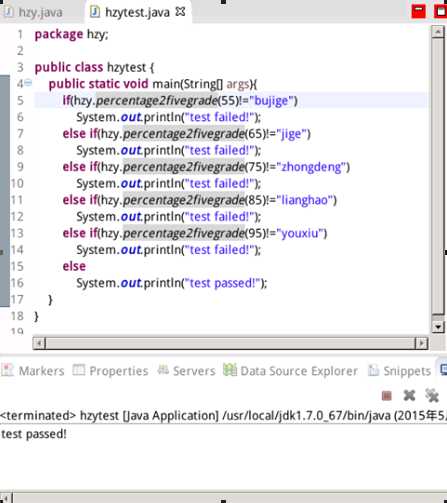Click 'package' keyword on line 1
The width and height of the screenshot is (447, 503).
point(59,34)
